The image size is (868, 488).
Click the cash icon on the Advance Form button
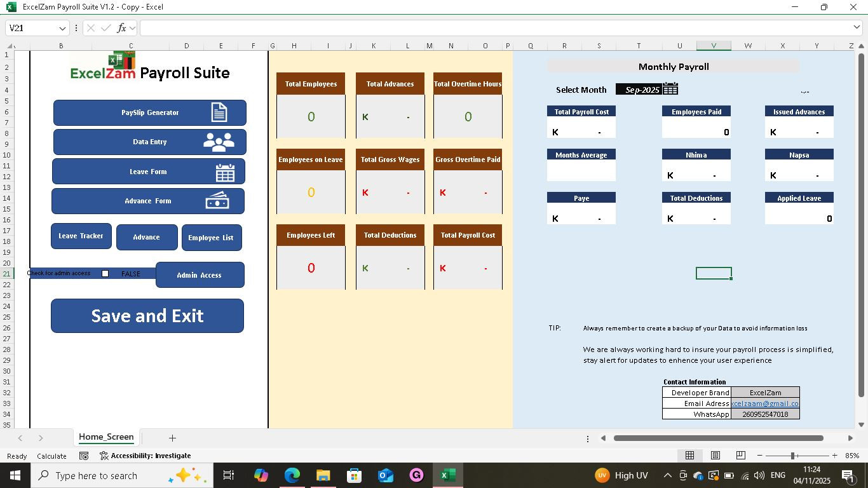[x=218, y=201]
